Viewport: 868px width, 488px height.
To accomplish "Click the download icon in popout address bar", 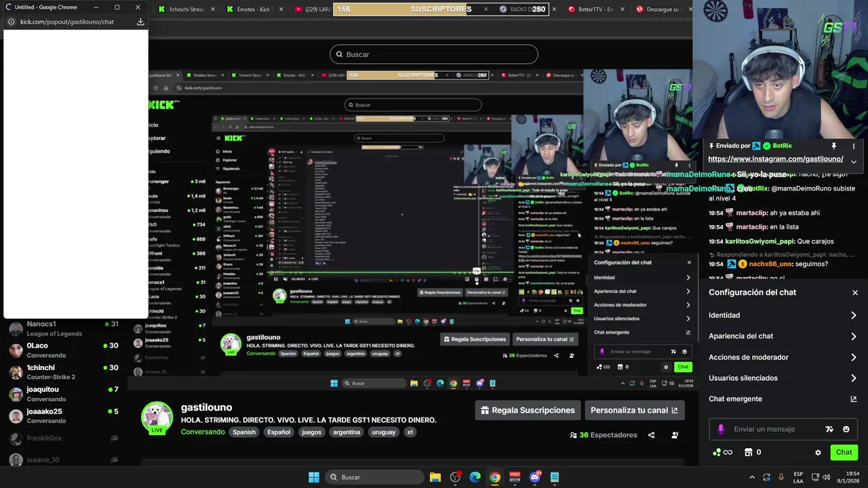I will point(140,22).
